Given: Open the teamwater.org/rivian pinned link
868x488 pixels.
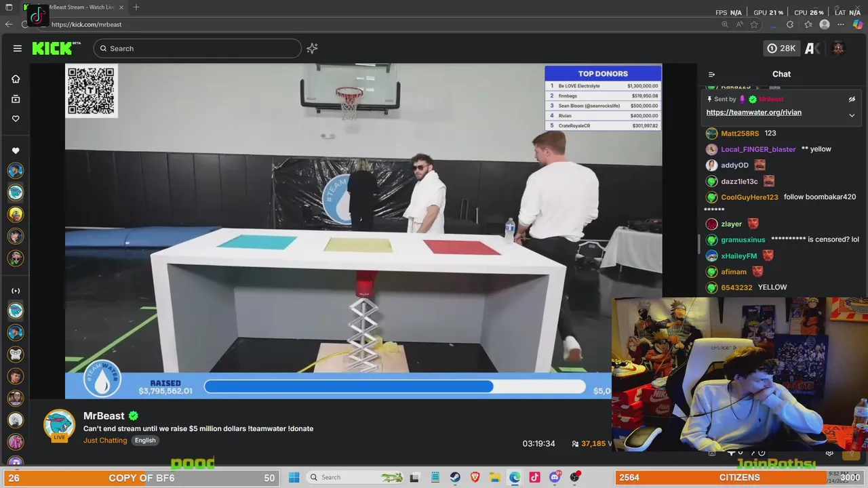Looking at the screenshot, I should tap(753, 113).
